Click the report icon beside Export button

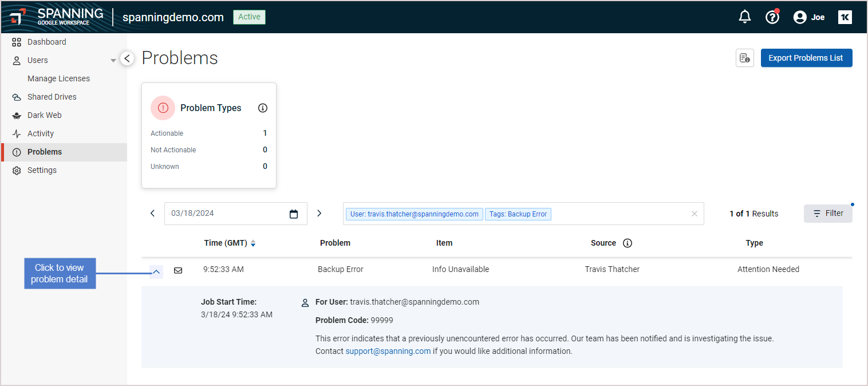(744, 58)
